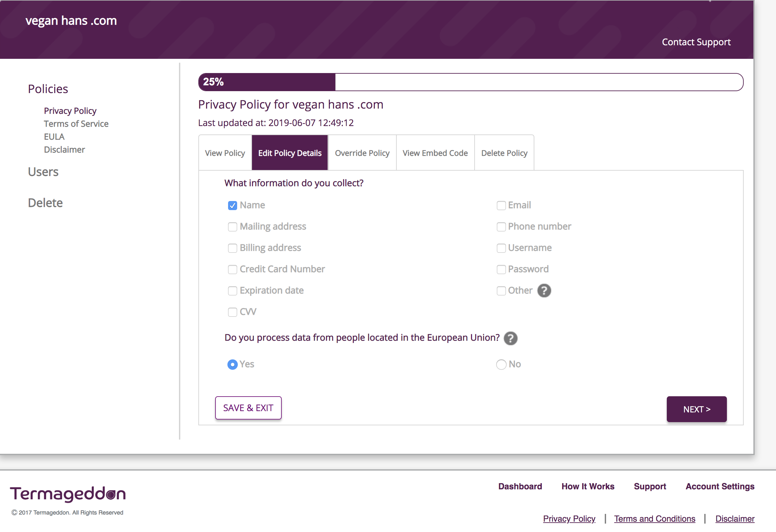Click the 25% progress bar

pos(470,82)
